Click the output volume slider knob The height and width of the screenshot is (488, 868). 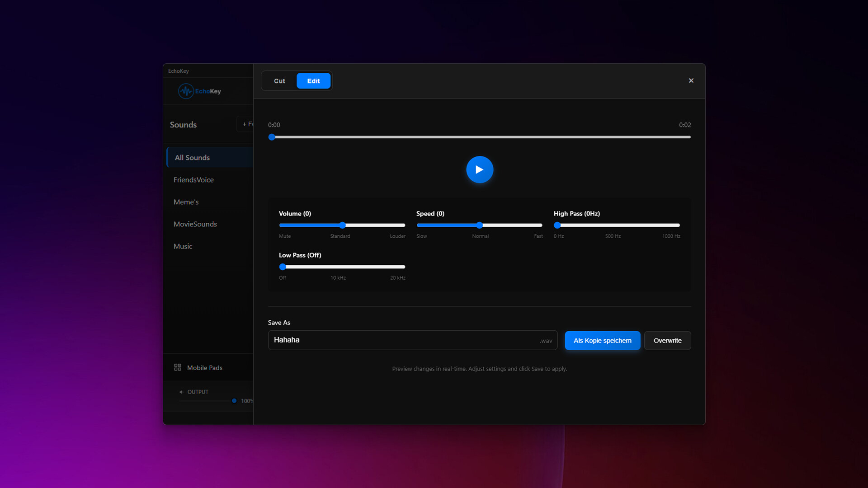(x=234, y=401)
